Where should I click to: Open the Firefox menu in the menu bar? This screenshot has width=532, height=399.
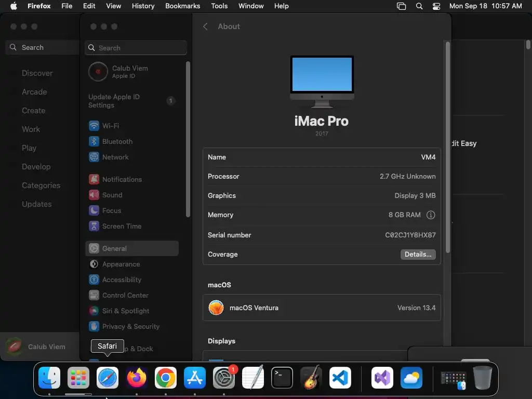[39, 6]
